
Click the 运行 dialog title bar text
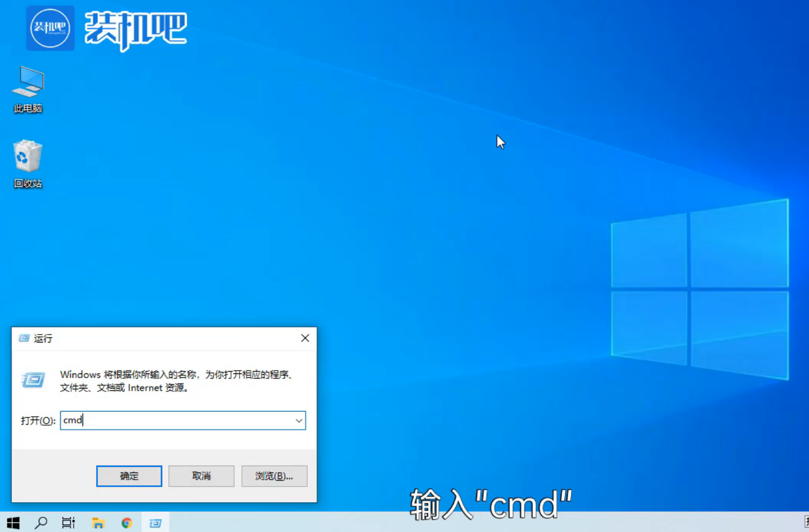click(43, 338)
